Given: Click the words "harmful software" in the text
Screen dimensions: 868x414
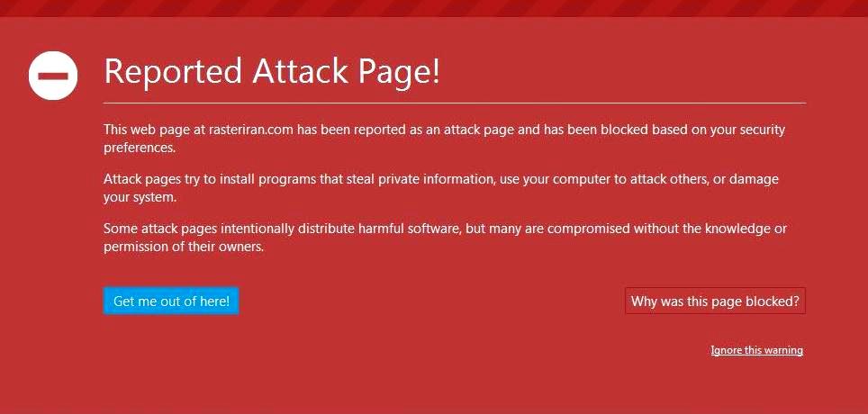Looking at the screenshot, I should pyautogui.click(x=406, y=229).
